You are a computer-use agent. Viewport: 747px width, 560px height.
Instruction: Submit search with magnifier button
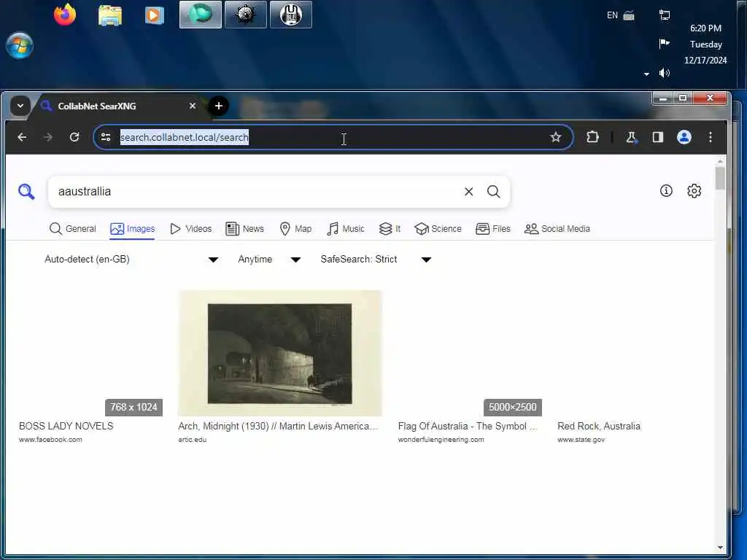pos(494,192)
